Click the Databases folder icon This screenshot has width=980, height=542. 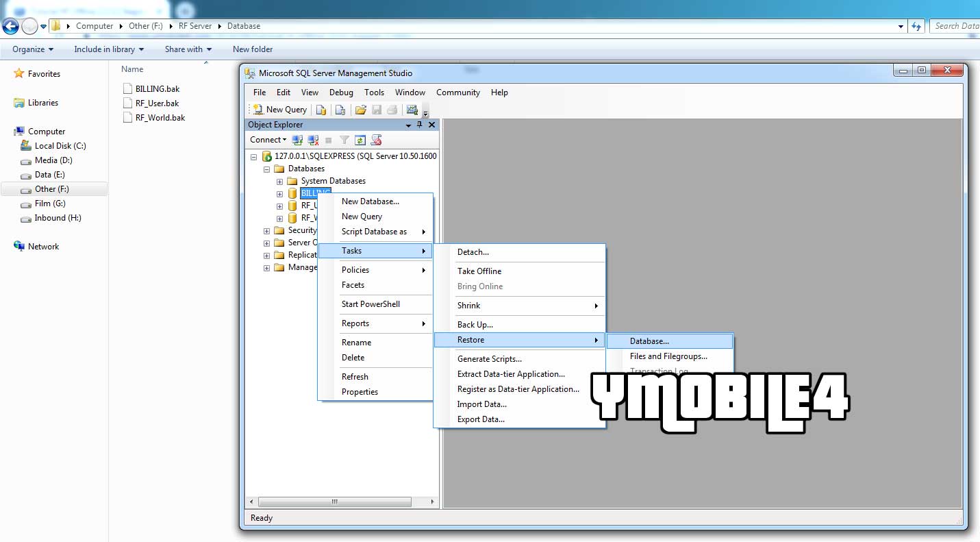tap(279, 169)
